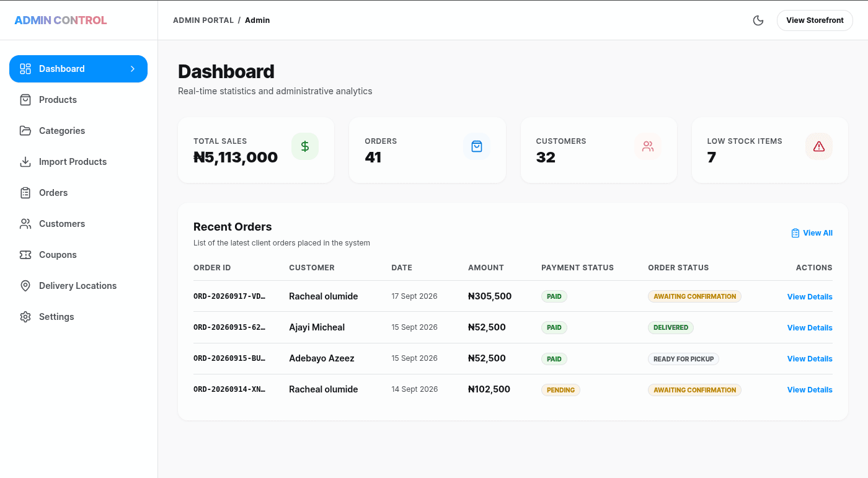Click the CUSTOMER column header
The width and height of the screenshot is (868, 478).
312,268
